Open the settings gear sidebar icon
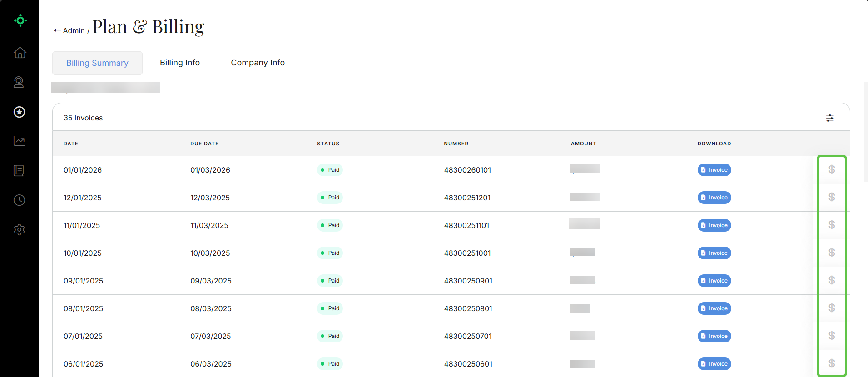 pyautogui.click(x=19, y=230)
